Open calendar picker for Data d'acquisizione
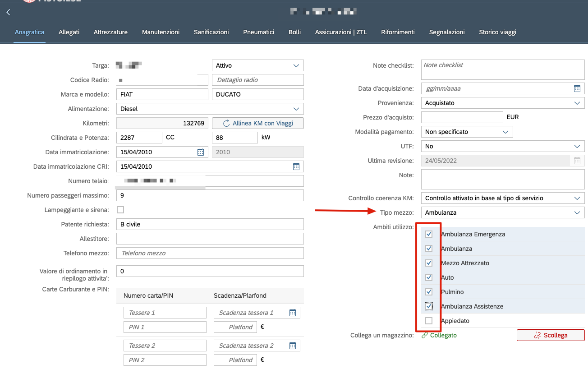Viewport: 588px width, 369px height. click(x=577, y=88)
